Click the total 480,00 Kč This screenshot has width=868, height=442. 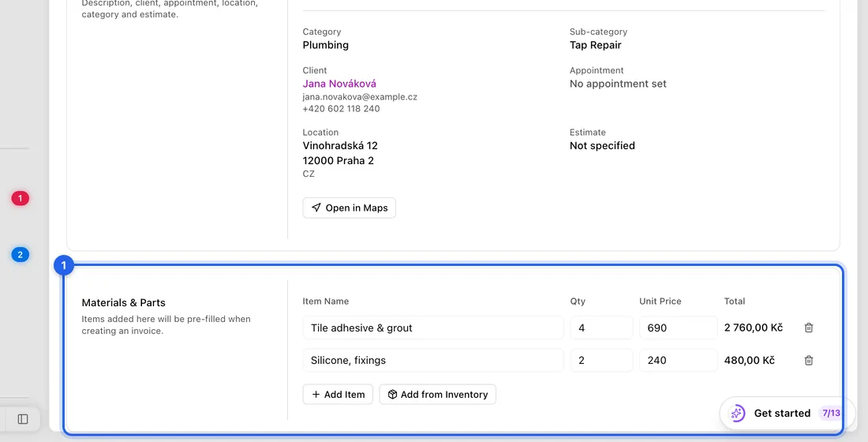tap(749, 361)
